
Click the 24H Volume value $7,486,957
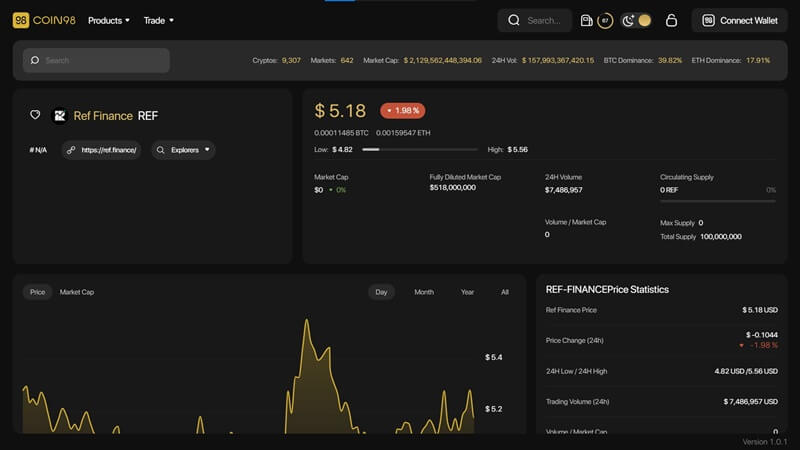pos(563,190)
